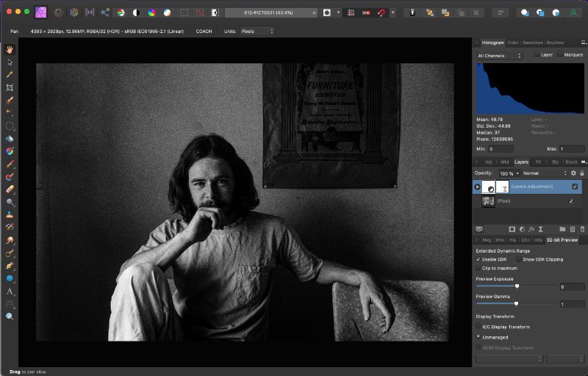
Task: Enable the red magnet Snapping icon
Action: click(381, 12)
